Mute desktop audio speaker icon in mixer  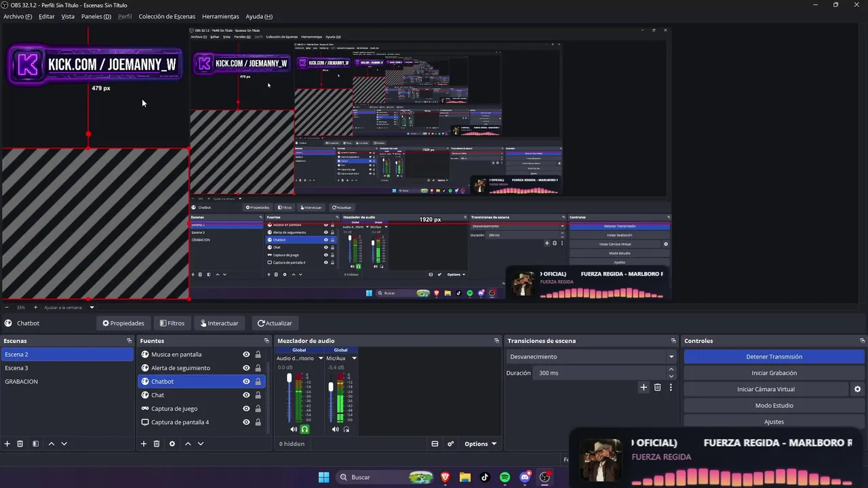(294, 429)
